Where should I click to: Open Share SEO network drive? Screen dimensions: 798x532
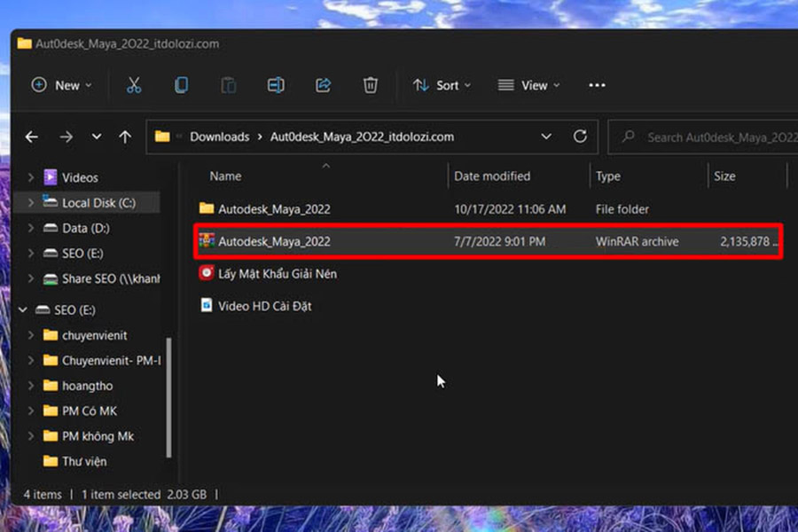[111, 278]
